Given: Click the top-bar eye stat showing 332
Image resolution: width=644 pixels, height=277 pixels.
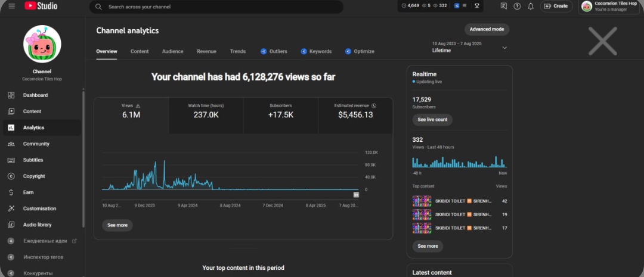Looking at the screenshot, I should pyautogui.click(x=440, y=6).
